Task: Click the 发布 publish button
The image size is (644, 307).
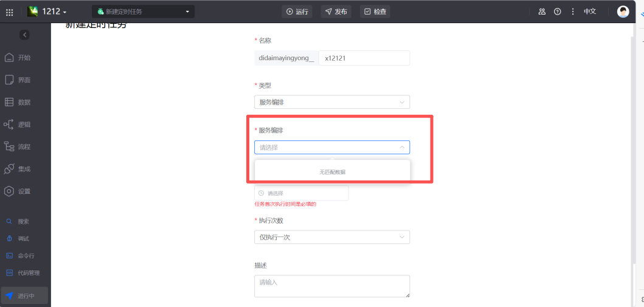Action: [x=336, y=12]
